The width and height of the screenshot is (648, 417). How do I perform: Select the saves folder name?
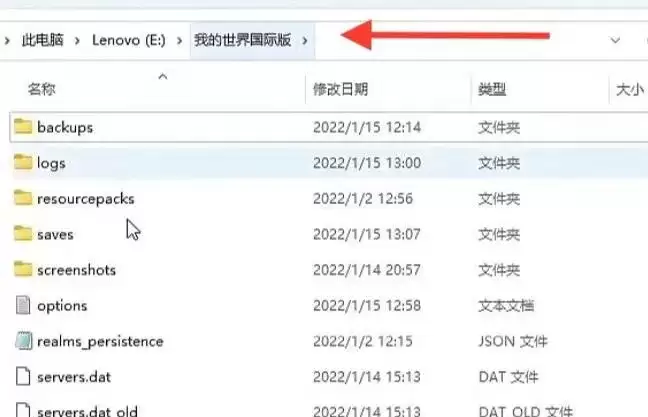point(55,235)
